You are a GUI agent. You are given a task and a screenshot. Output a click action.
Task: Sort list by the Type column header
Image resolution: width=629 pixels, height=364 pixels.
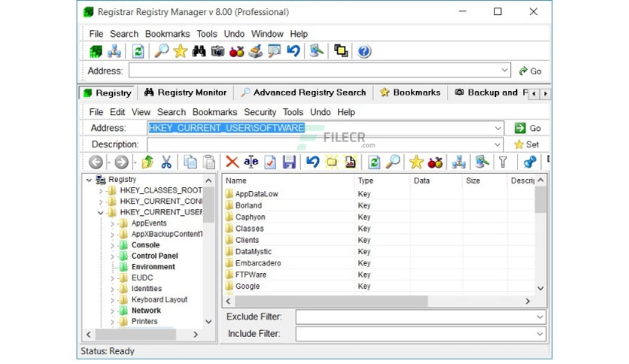coord(382,180)
